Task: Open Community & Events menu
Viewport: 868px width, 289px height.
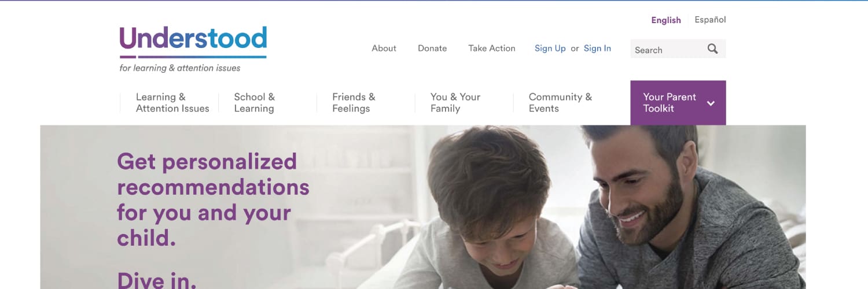Action: (x=560, y=103)
